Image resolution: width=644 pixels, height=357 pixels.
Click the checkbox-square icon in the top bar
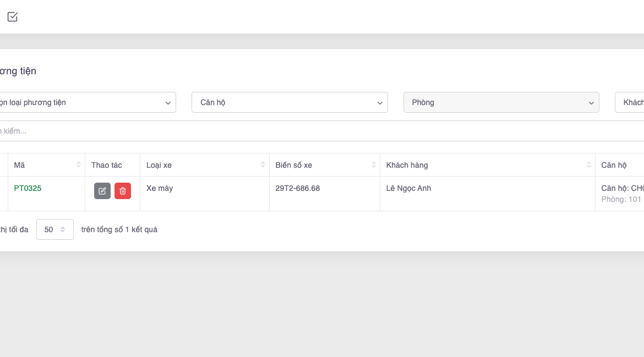(13, 17)
